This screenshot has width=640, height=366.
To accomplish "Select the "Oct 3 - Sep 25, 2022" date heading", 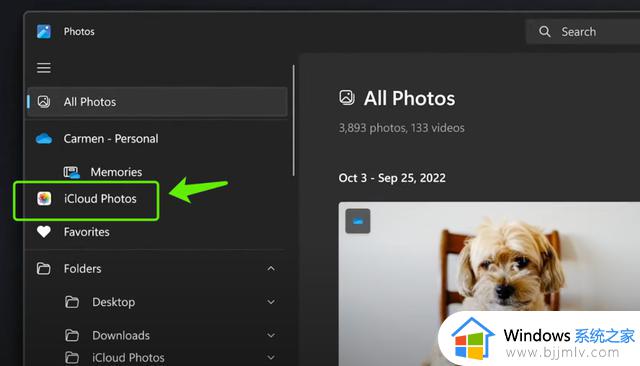I will click(392, 178).
